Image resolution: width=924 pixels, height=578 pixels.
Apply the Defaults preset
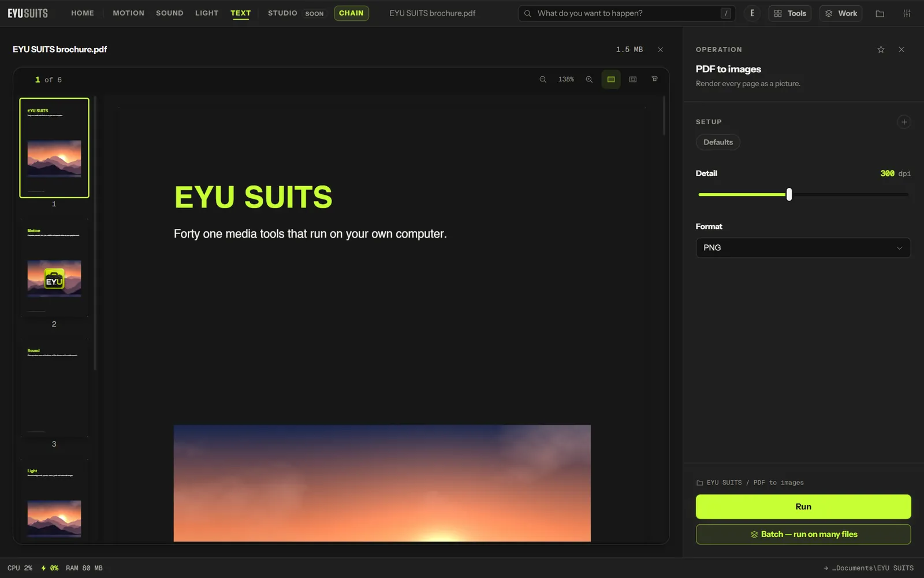[718, 142]
